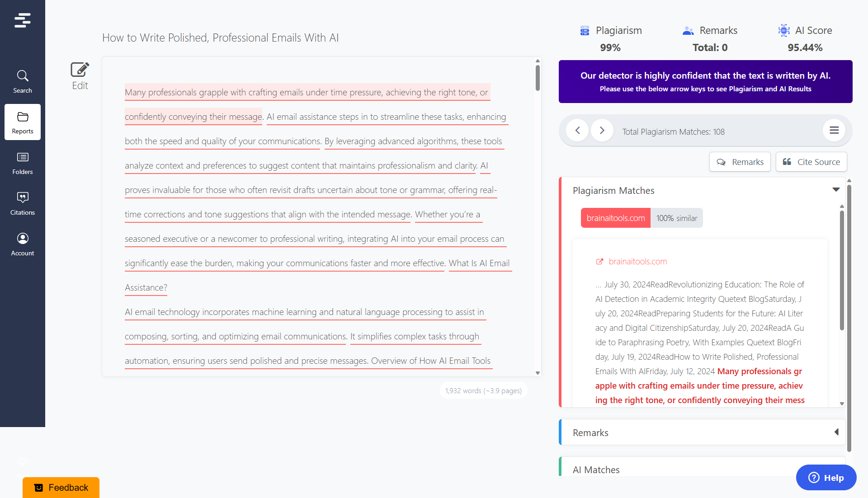This screenshot has width=868, height=498.
Task: Click the Remarks button
Action: click(740, 162)
